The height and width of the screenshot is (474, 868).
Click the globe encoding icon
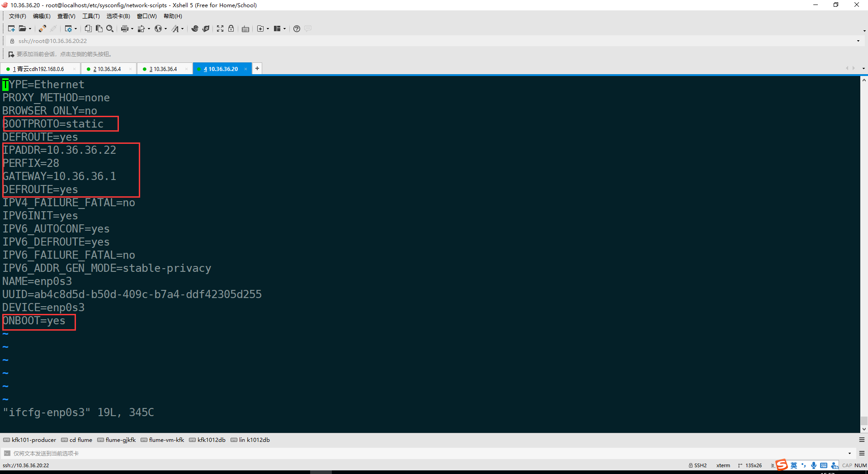click(158, 28)
